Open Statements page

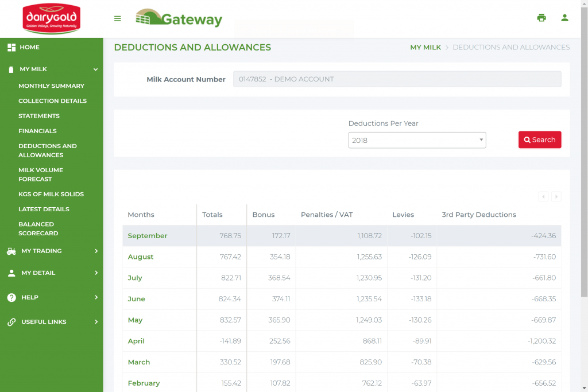(x=39, y=116)
